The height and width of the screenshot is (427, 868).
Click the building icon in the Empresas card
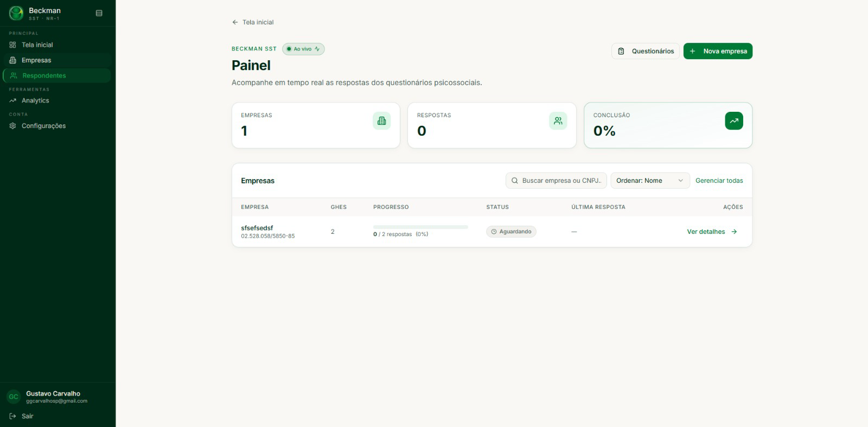coord(381,120)
